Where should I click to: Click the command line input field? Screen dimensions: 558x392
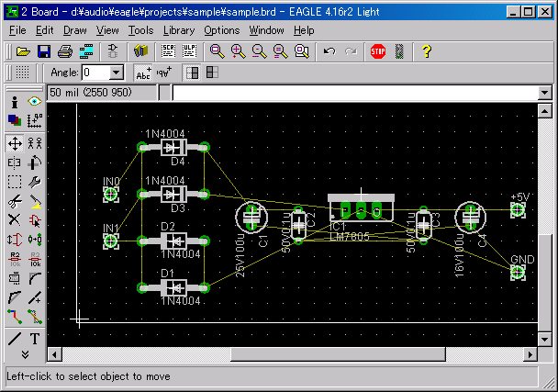(355, 93)
